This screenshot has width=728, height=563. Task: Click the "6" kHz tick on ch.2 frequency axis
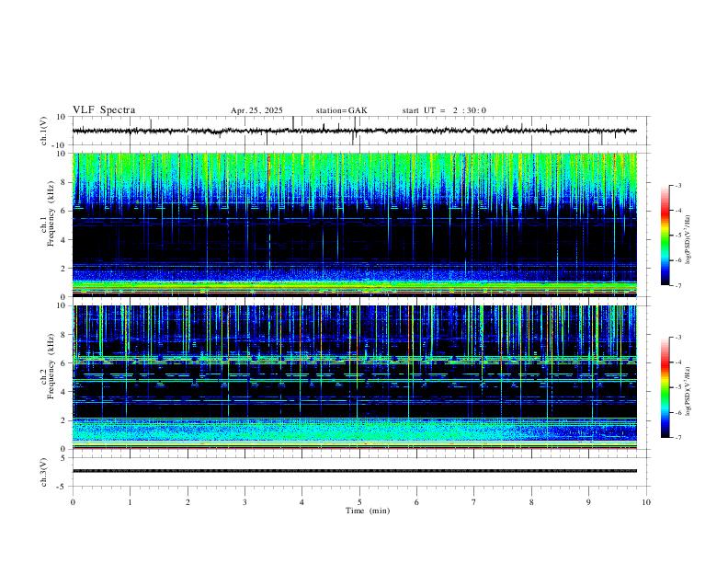click(64, 363)
